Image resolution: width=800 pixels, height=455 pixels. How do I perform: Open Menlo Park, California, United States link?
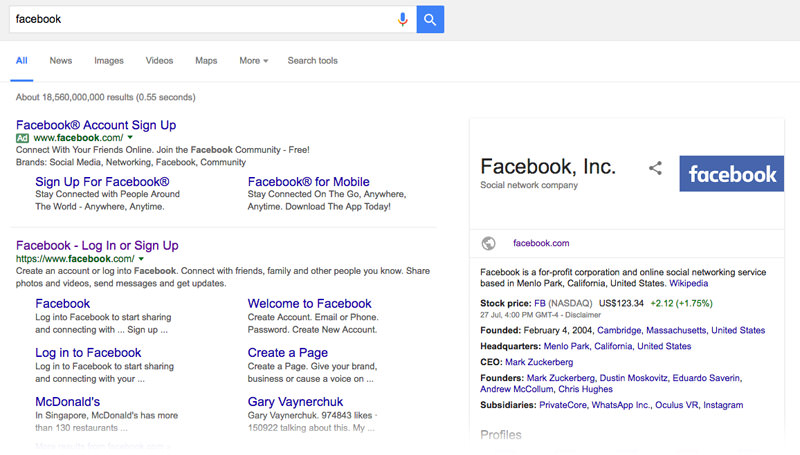[617, 346]
